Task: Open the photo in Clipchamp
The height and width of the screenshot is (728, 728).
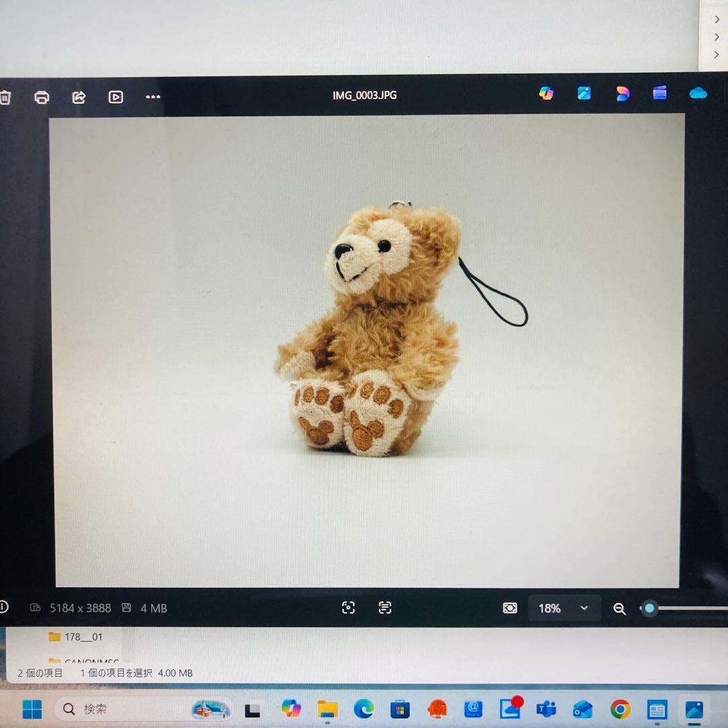Action: pos(659,94)
